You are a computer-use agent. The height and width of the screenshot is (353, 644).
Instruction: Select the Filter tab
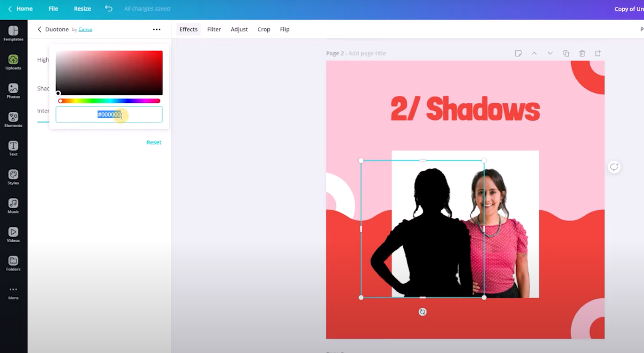point(214,29)
